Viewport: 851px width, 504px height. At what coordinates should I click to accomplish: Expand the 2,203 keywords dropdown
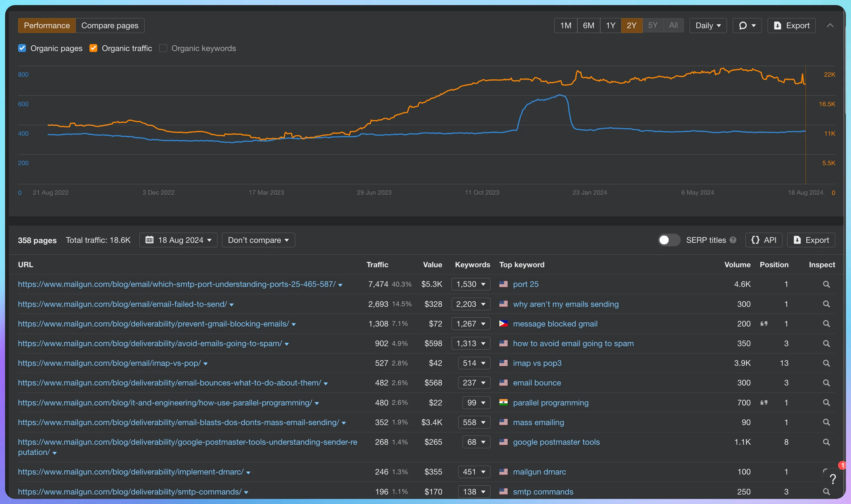tap(471, 304)
